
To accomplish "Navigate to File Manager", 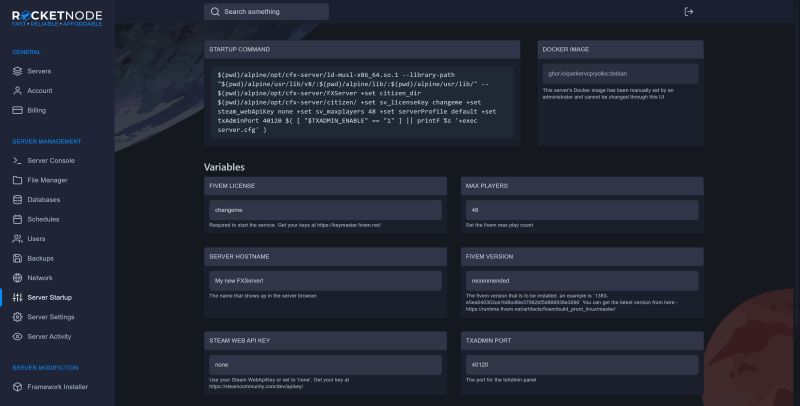I will point(47,180).
